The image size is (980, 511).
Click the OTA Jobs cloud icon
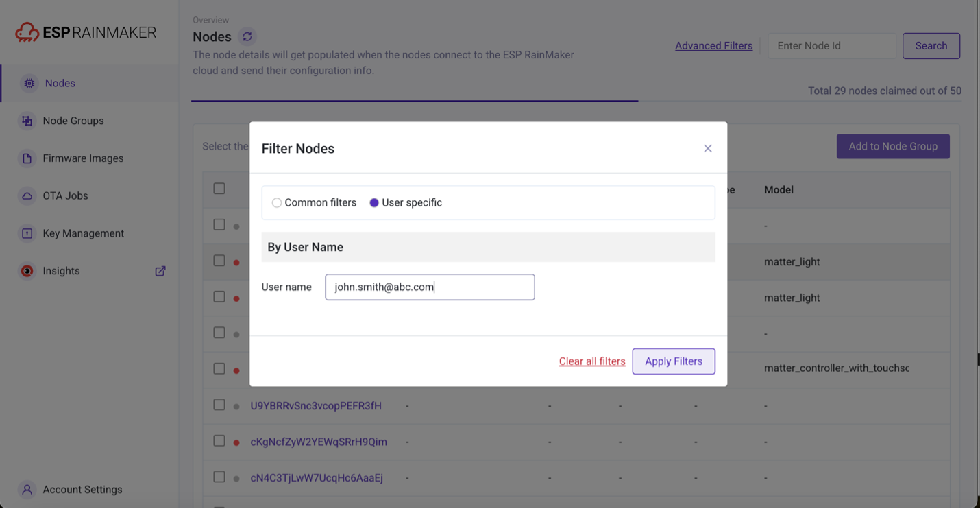(27, 196)
